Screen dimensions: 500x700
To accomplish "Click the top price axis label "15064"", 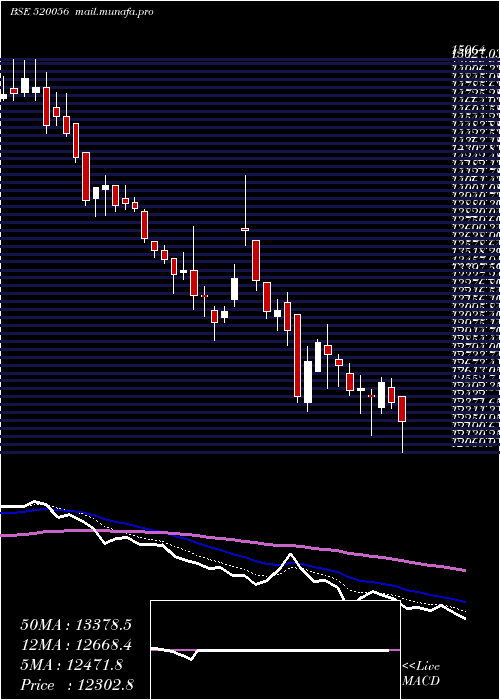I will click(x=467, y=49).
